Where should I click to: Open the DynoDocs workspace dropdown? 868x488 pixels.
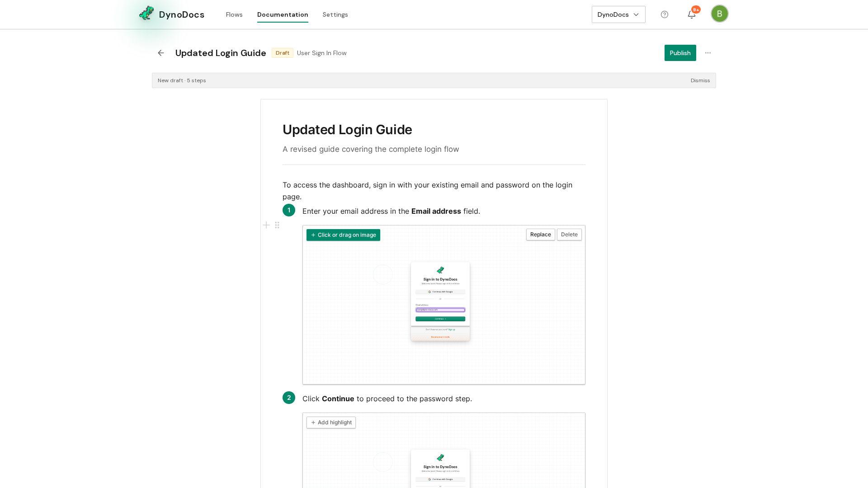618,14
